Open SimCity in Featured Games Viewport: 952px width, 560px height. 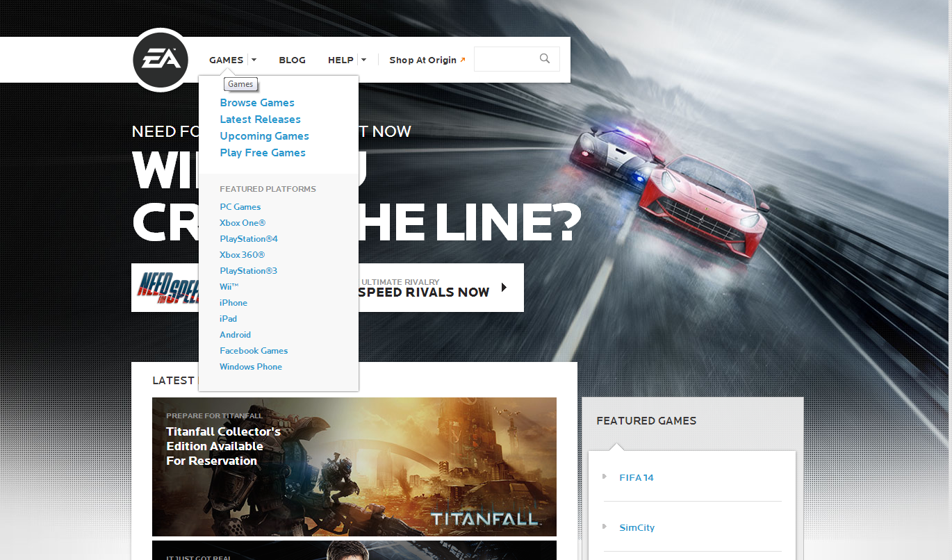tap(637, 527)
